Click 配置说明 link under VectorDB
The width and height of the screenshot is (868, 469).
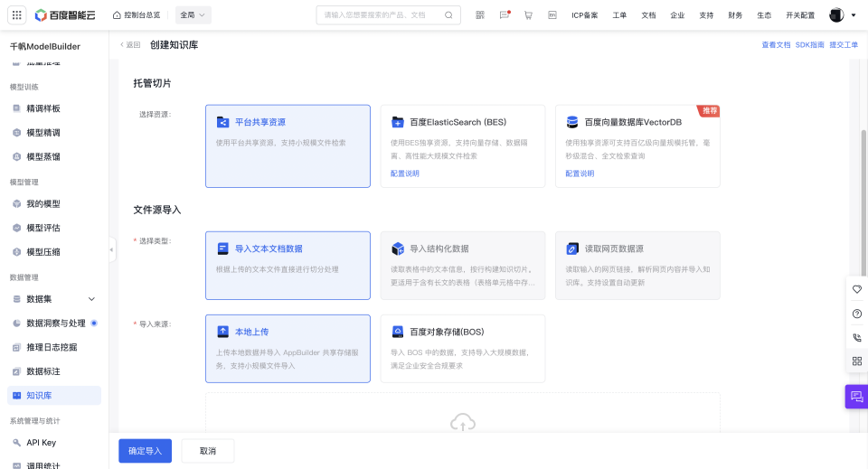pyautogui.click(x=580, y=174)
